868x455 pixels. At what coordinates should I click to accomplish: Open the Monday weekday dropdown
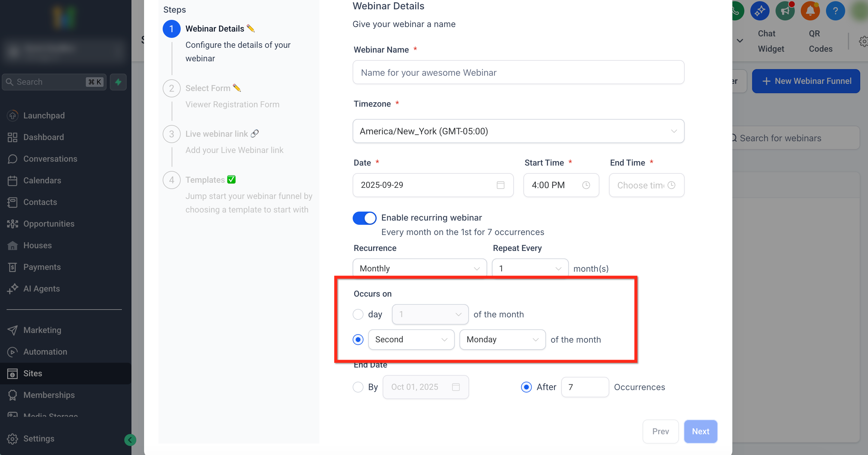pyautogui.click(x=502, y=339)
